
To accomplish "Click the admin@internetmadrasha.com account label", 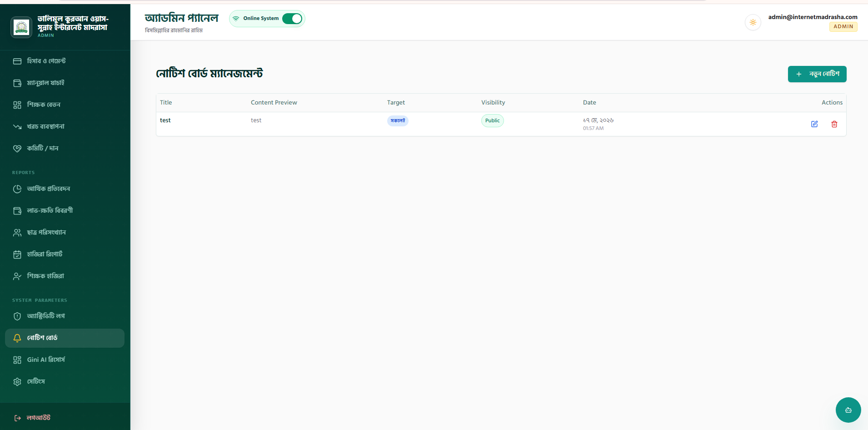I will coord(813,17).
